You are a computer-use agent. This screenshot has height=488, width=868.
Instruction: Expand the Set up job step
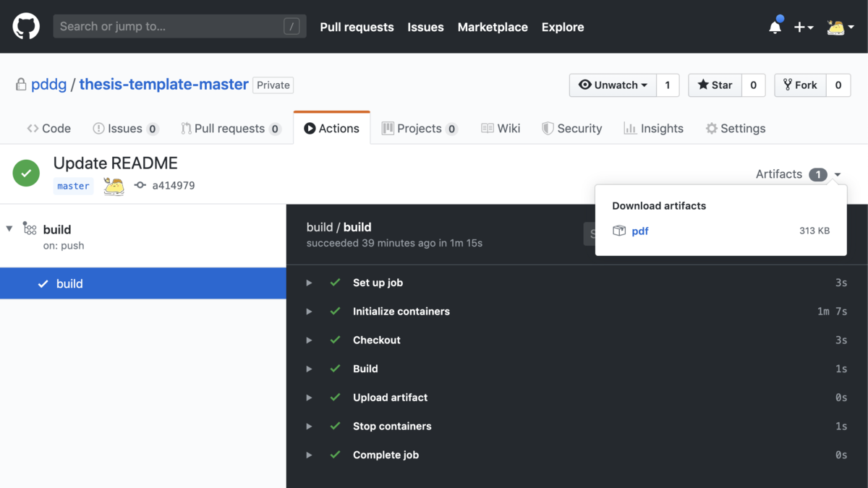[309, 283]
